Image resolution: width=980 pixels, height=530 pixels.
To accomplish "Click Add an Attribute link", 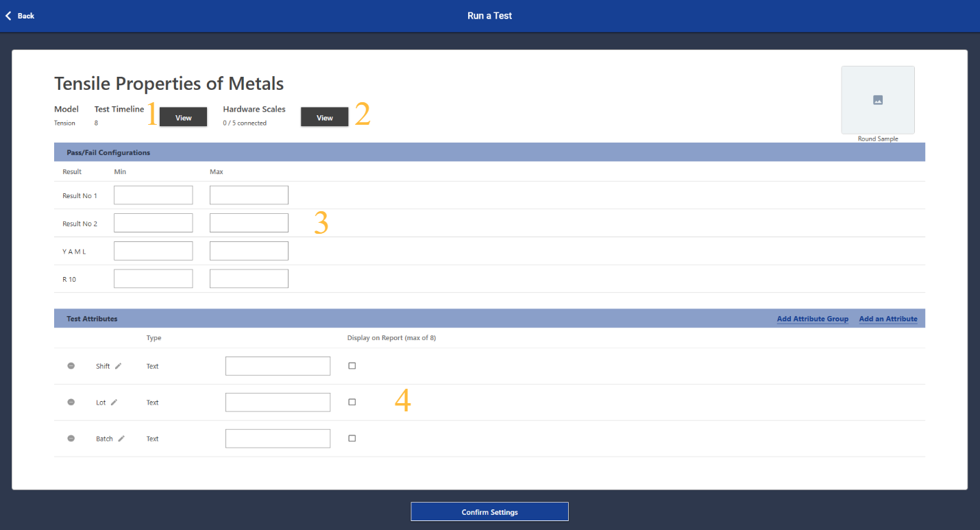I will click(x=888, y=319).
